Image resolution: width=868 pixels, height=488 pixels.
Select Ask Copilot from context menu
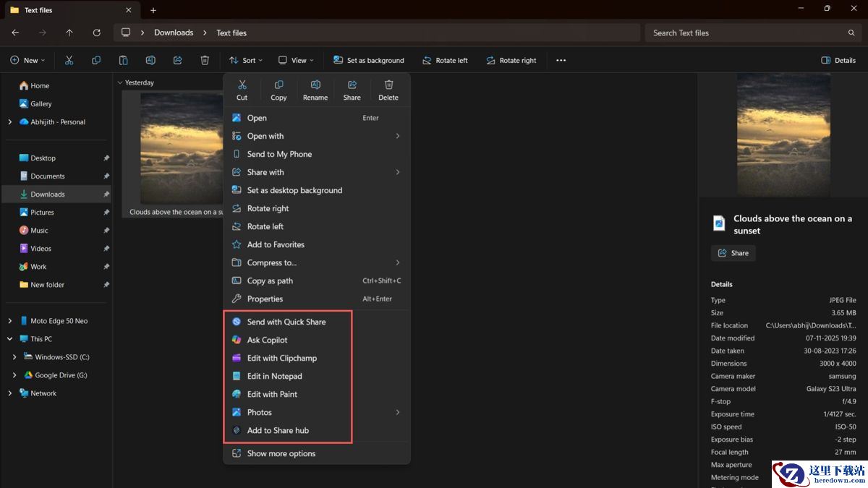tap(267, 340)
